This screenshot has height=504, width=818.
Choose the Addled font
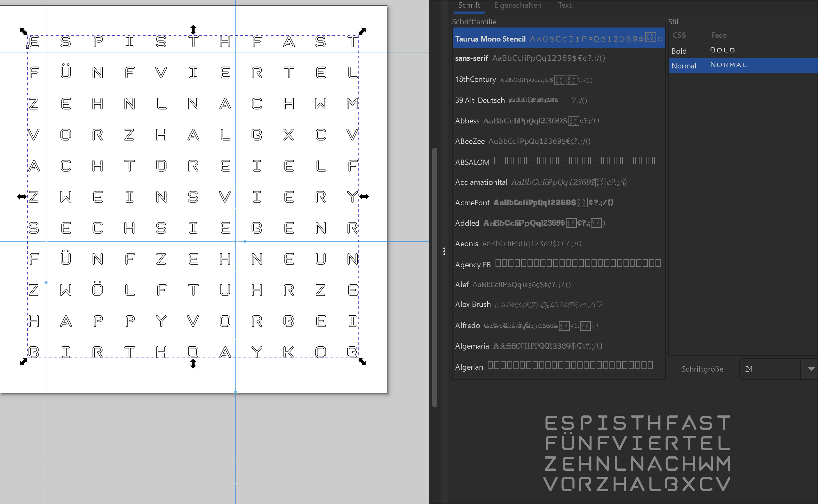pyautogui.click(x=559, y=223)
